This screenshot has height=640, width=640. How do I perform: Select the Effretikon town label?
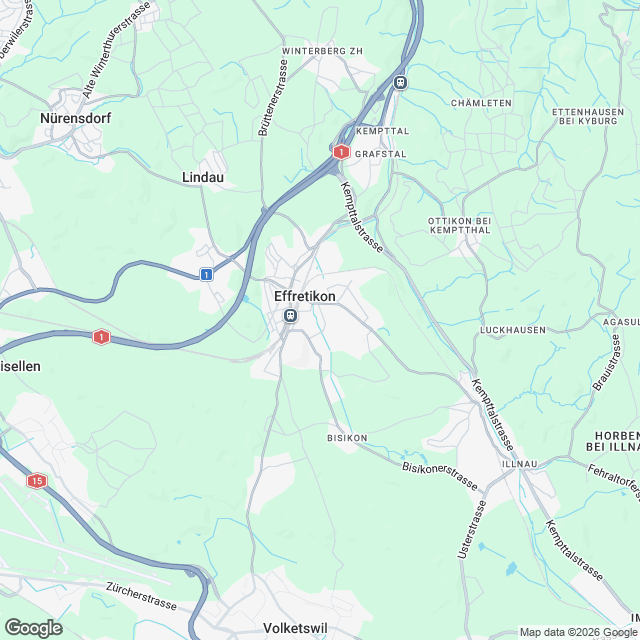click(x=304, y=296)
